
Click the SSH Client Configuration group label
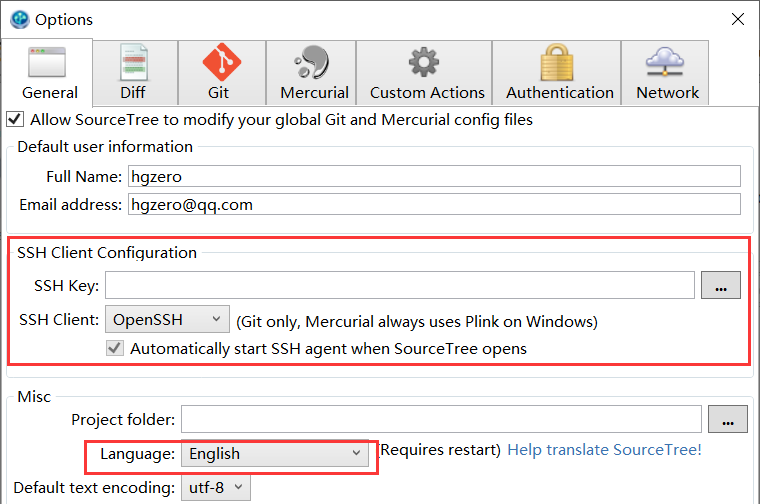[107, 252]
